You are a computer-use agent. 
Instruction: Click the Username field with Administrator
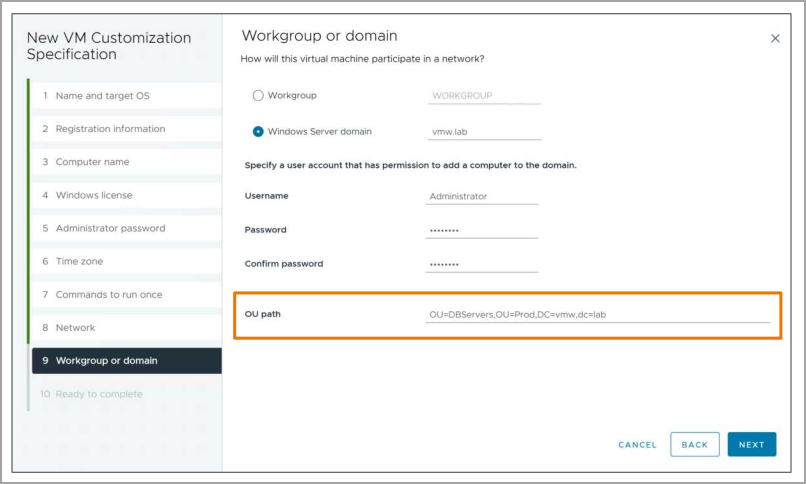[482, 196]
